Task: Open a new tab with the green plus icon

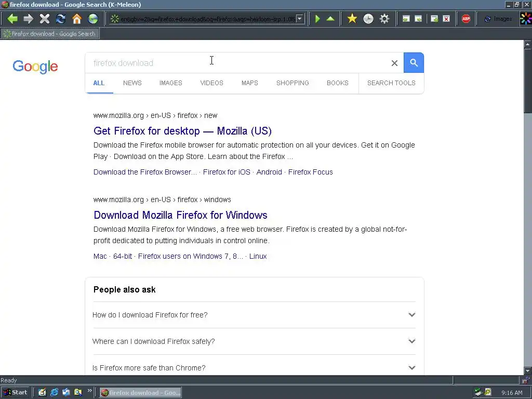Action: 434,19
